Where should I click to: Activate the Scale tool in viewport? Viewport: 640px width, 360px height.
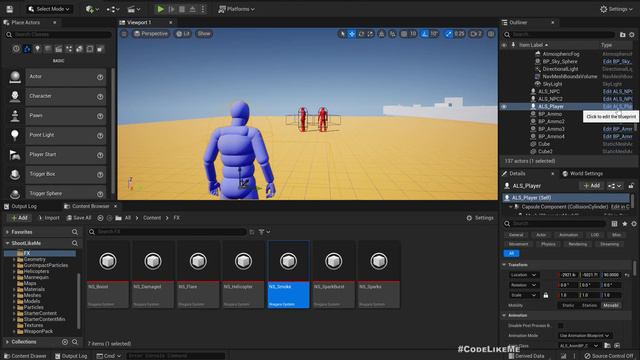tap(370, 34)
